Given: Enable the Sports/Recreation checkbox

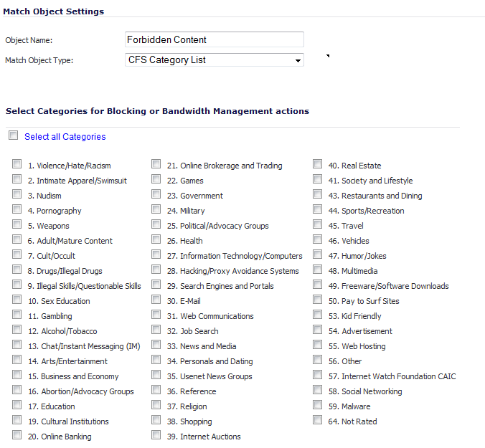Looking at the screenshot, I should (317, 209).
